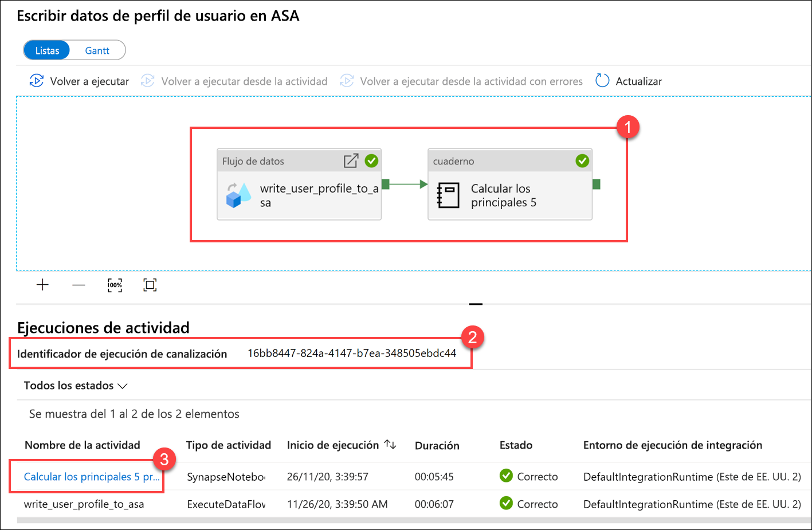Click the Se muestra del 1 al 2 text

(134, 414)
